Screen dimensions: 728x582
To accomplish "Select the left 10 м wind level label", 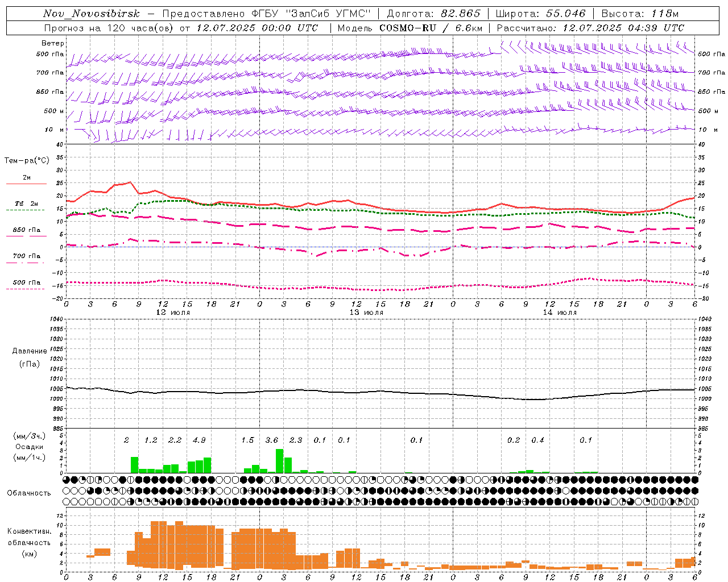I will [55, 130].
